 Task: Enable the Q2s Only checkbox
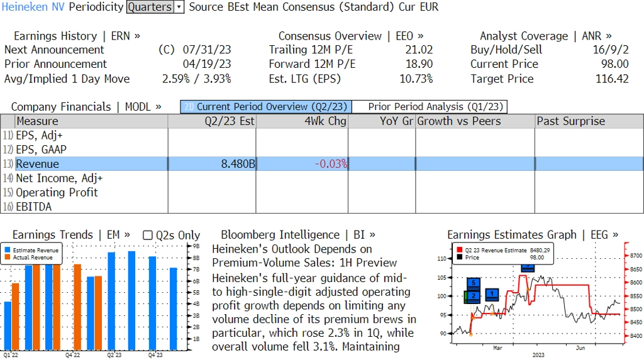click(x=147, y=235)
